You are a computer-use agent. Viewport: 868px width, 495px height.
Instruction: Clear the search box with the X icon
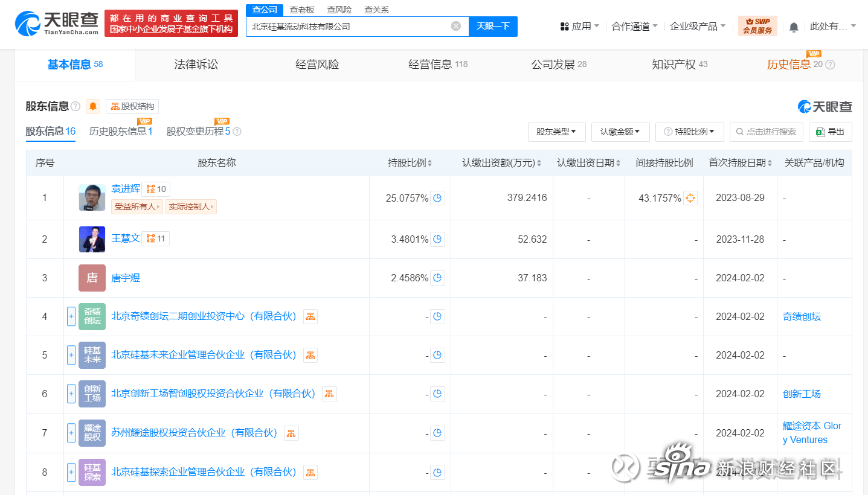click(456, 26)
